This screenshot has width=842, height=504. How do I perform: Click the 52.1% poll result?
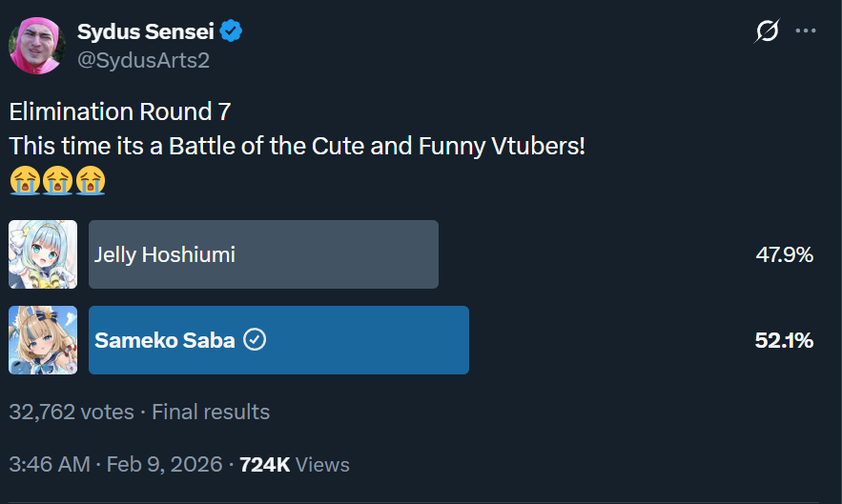point(784,340)
